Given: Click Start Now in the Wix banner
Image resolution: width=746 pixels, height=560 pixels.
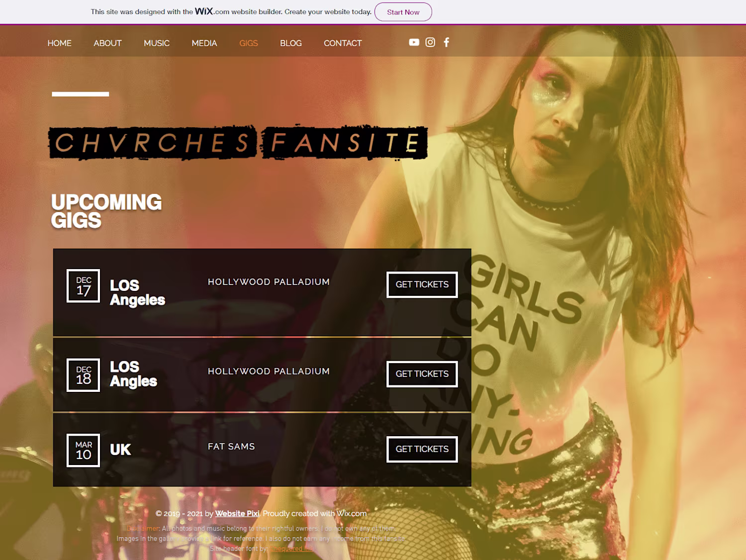Looking at the screenshot, I should point(403,12).
